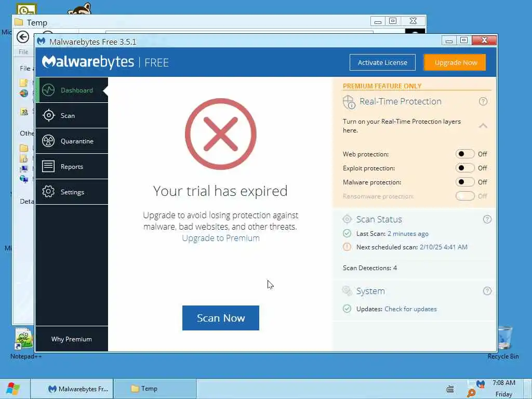This screenshot has height=399, width=532.
Task: Click Why Premium at sidebar bottom
Action: coord(72,339)
